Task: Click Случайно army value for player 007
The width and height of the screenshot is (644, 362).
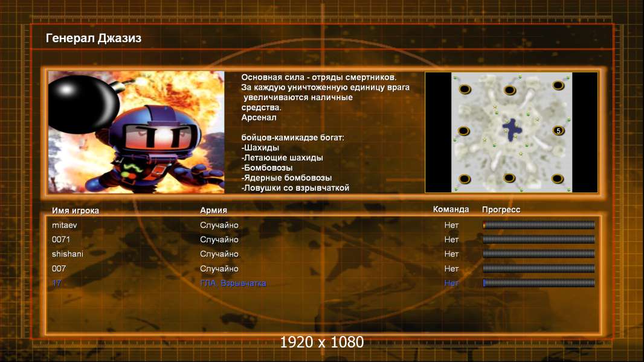Action: [x=219, y=268]
